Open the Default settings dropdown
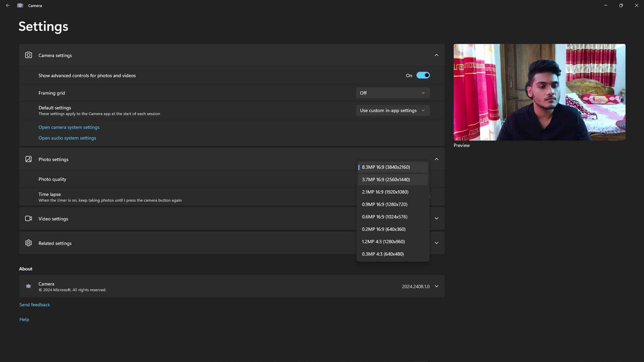 392,110
